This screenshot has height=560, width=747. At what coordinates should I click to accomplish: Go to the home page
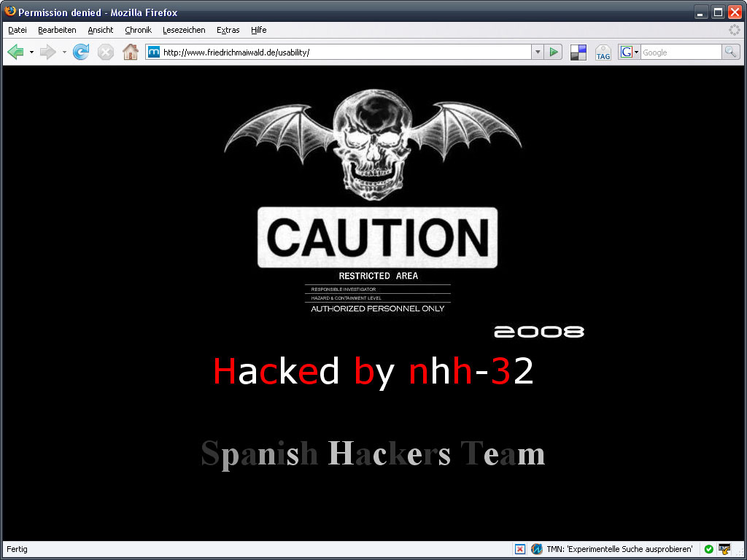(131, 52)
